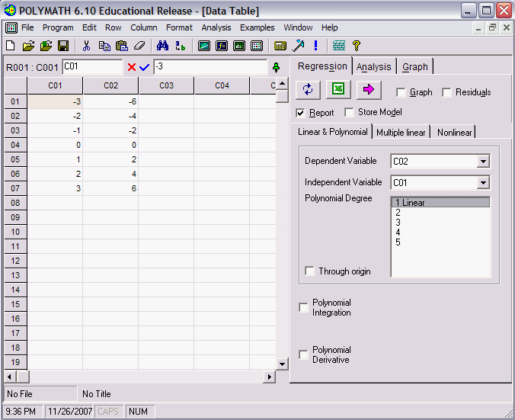Click the Cut scissors icon in toolbar
This screenshot has height=420, width=515.
click(86, 46)
